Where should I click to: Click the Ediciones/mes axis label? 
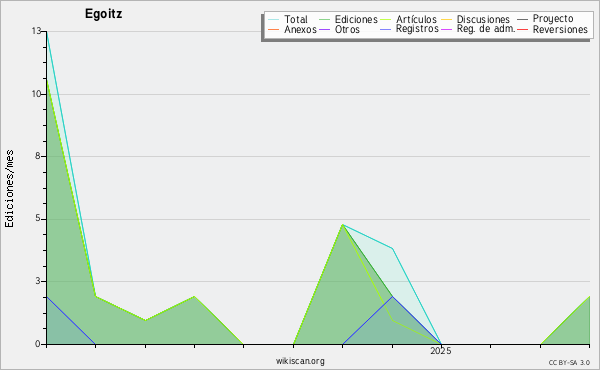coord(9,189)
